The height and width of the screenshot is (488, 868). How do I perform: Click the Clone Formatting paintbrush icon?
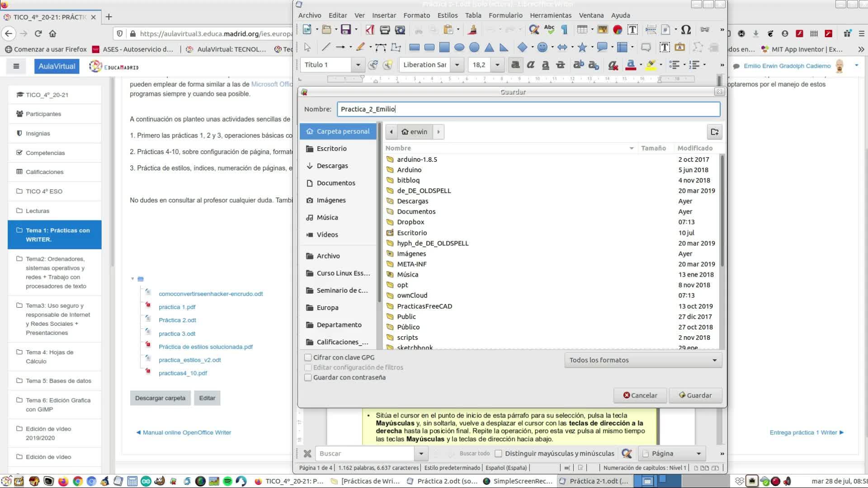tap(472, 30)
